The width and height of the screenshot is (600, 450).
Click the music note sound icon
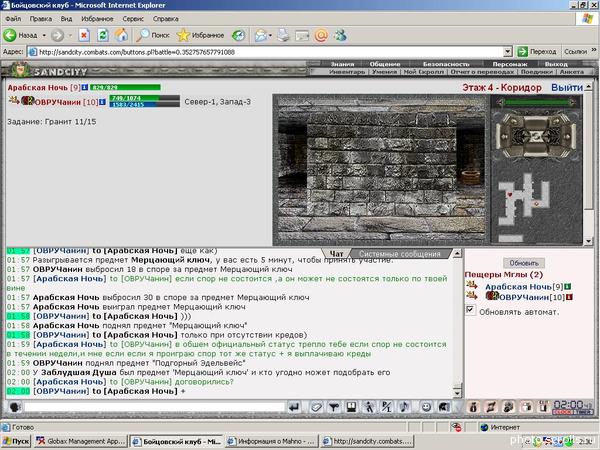(x=404, y=407)
